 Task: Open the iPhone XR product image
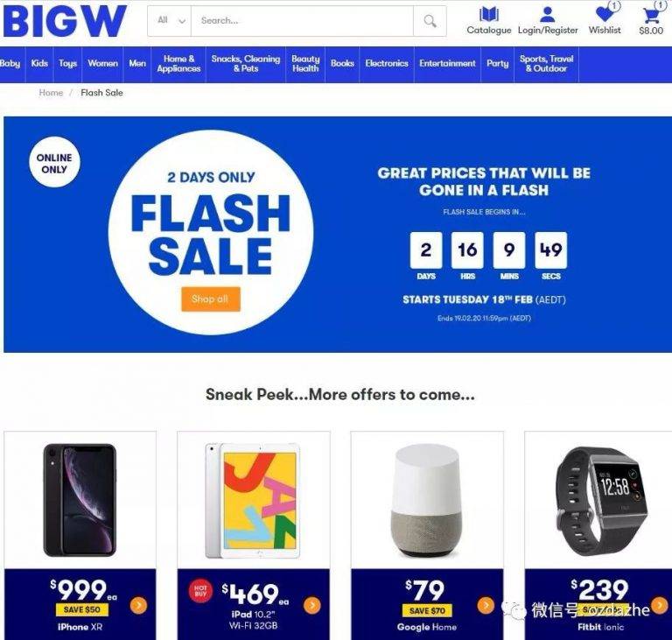point(80,500)
